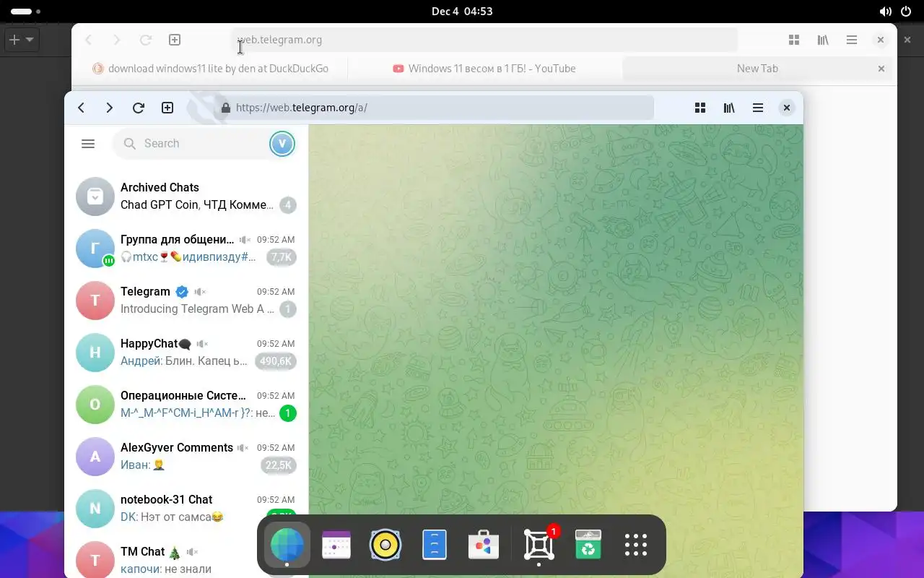Open tab overview grid in front window

(x=700, y=108)
